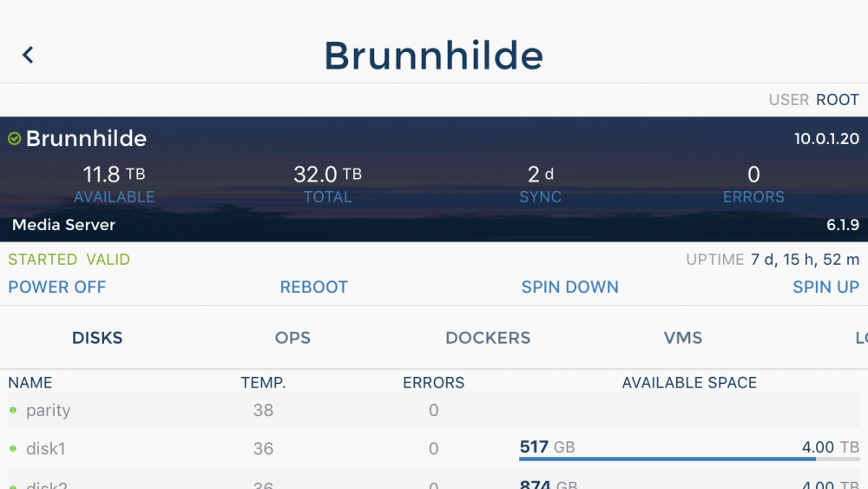Screen dimensions: 868x489
Task: Spin up all disks
Action: point(826,287)
